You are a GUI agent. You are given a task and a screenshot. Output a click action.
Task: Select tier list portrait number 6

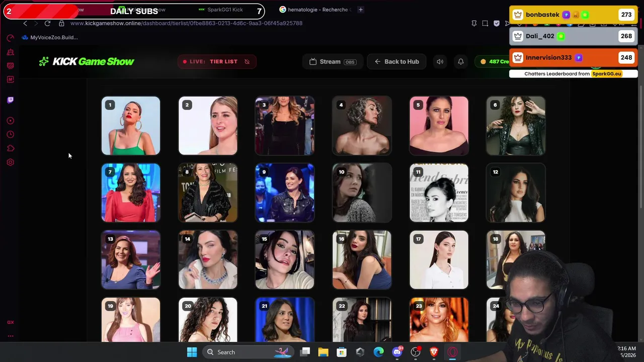pyautogui.click(x=516, y=126)
